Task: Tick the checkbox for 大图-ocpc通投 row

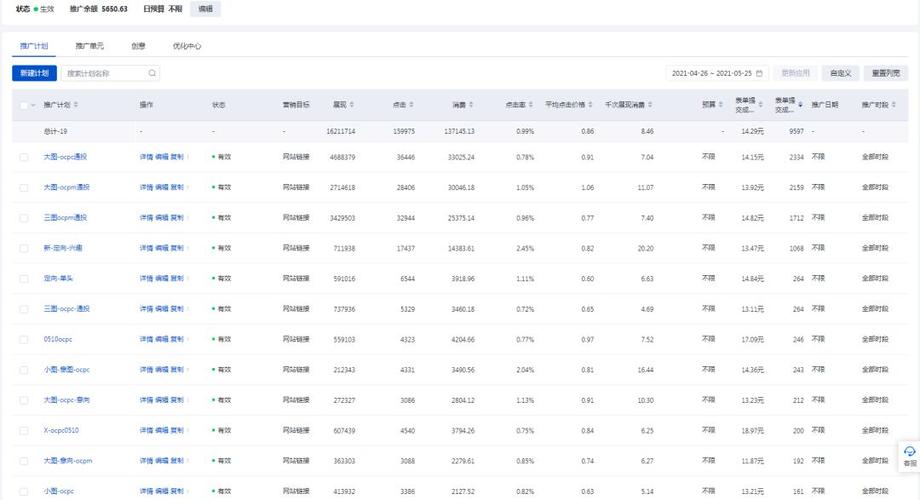Action: pos(24,157)
